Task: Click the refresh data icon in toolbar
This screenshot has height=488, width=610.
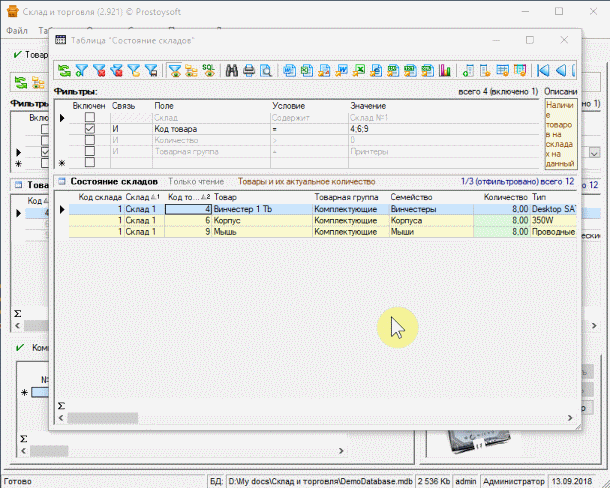Action: (64, 70)
